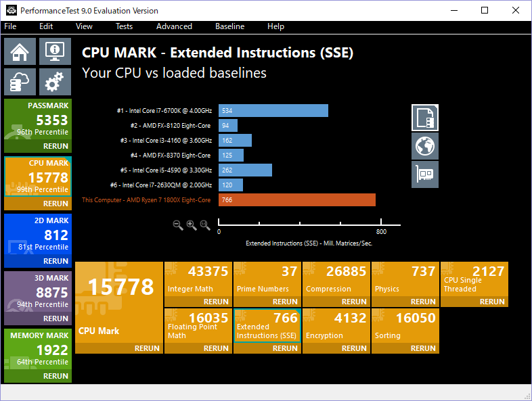Select the Compression 26885 tile

336,279
